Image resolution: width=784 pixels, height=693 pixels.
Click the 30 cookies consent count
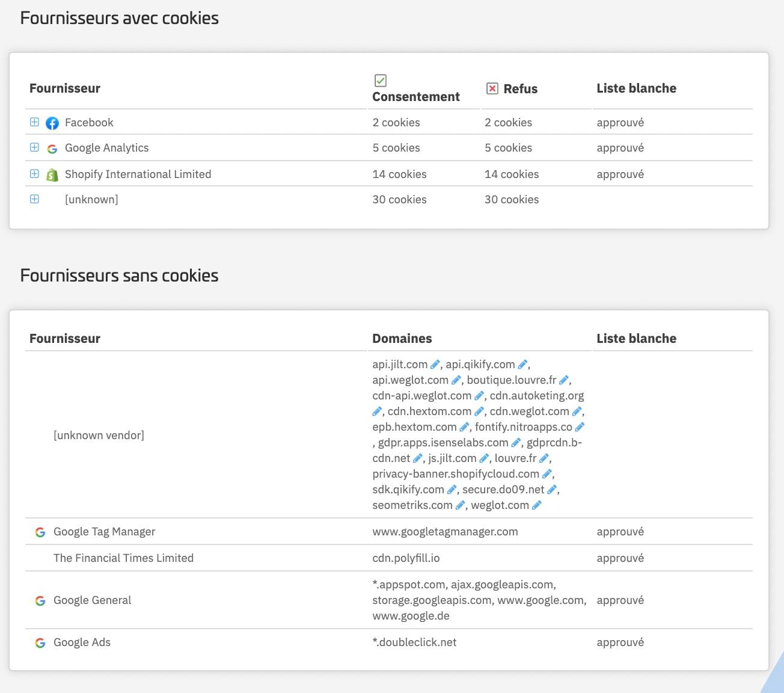tap(399, 199)
